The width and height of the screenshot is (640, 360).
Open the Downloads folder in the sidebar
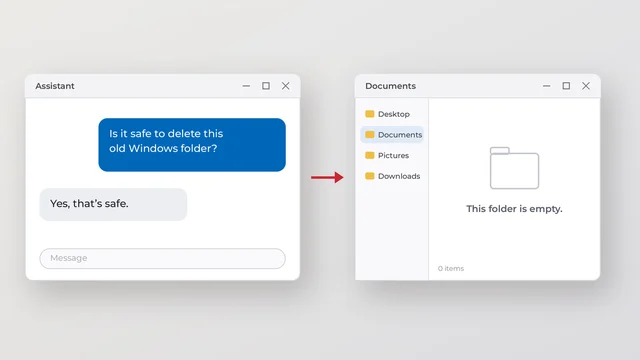tap(393, 176)
